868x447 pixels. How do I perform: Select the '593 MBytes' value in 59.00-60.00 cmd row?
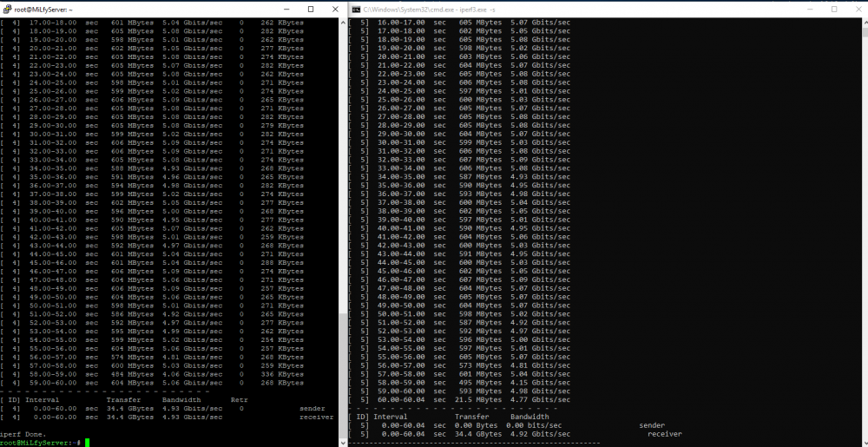481,391
